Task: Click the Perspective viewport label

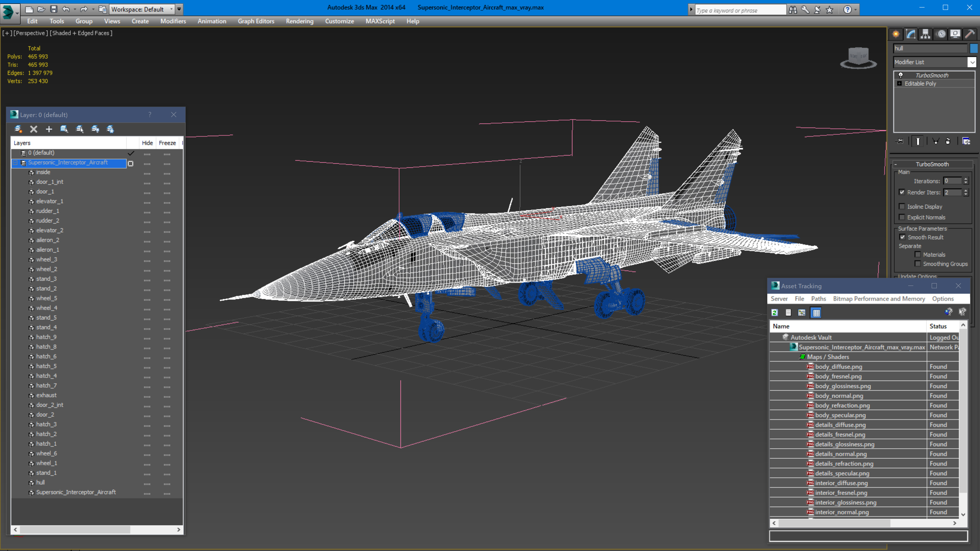Action: pos(31,33)
